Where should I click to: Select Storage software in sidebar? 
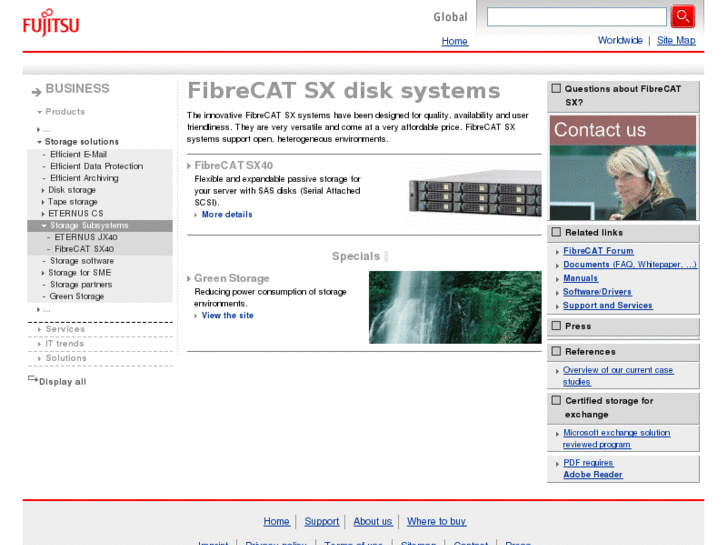[82, 261]
